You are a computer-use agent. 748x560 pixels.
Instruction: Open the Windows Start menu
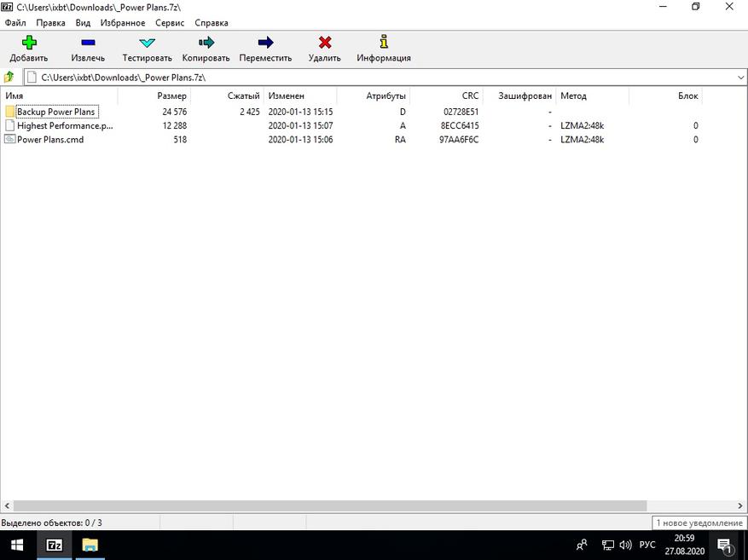(18, 545)
